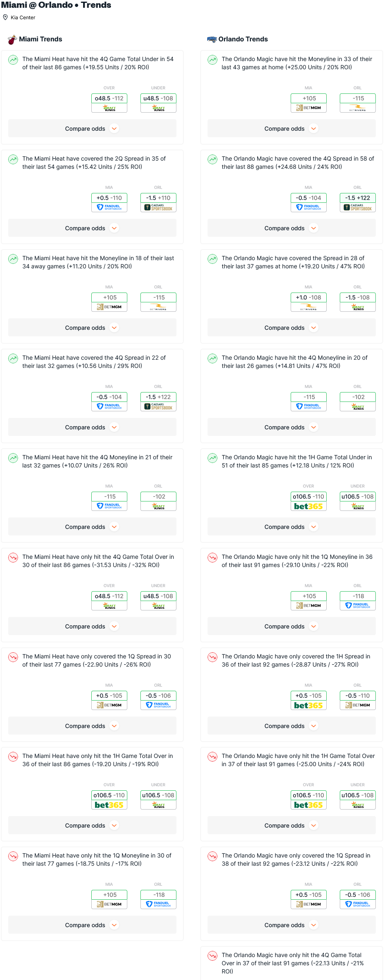Select the u48.5 -108 under odds in first Miami trend

coord(158,98)
